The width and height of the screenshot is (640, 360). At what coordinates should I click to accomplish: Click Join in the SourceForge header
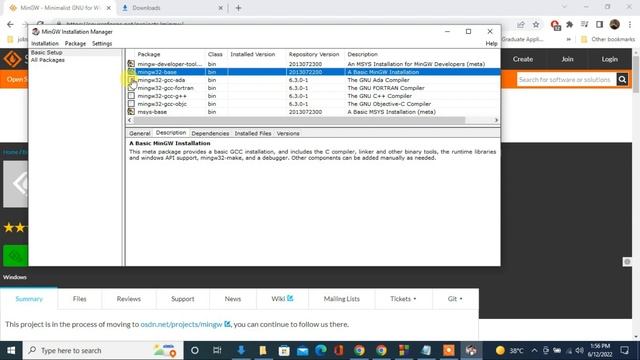pos(567,59)
